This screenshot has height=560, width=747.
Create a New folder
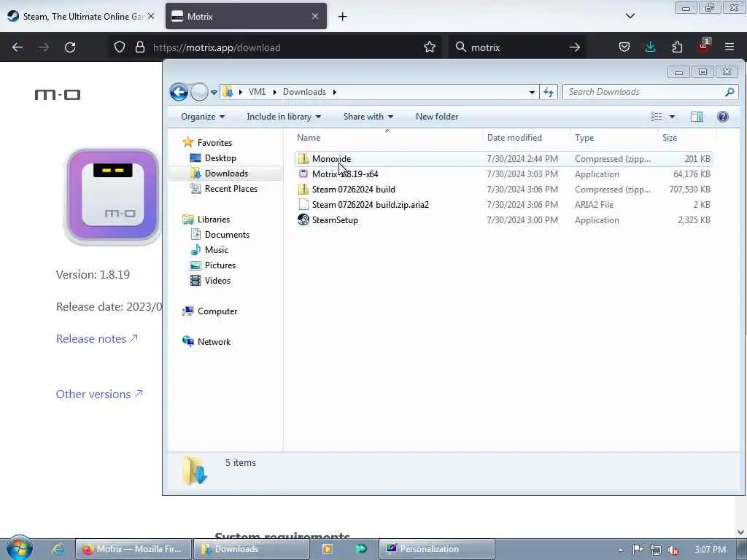[x=437, y=117]
